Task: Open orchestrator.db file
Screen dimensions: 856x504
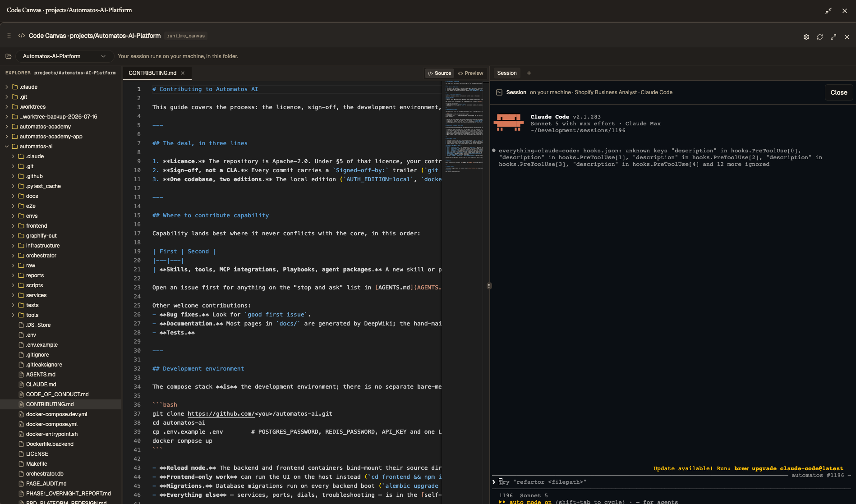Action: pyautogui.click(x=61, y=474)
